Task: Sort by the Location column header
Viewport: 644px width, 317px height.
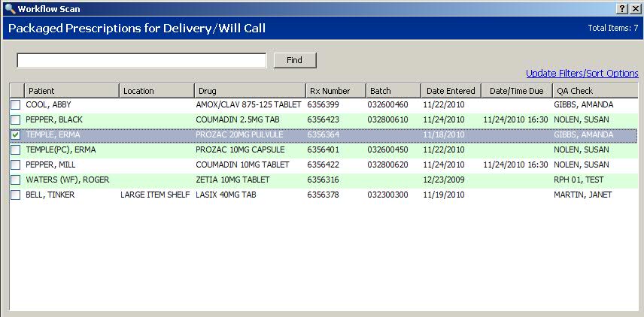Action: click(x=156, y=91)
